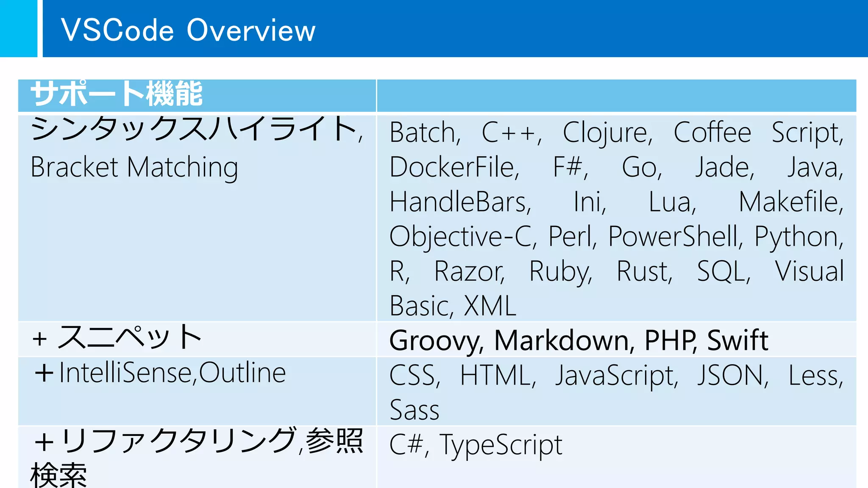Viewport: 868px width, 488px height.
Task: Select the 'Makefile,' entry
Action: [791, 202]
